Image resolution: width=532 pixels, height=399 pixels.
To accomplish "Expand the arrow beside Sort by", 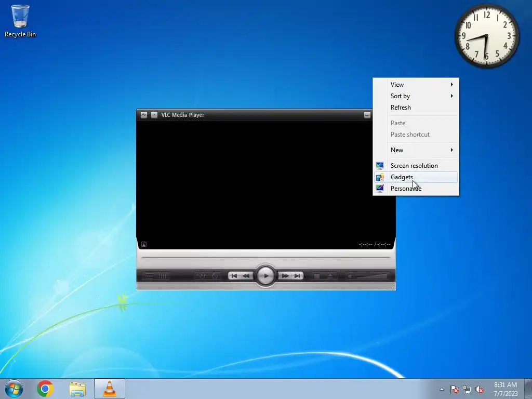I will click(x=451, y=96).
